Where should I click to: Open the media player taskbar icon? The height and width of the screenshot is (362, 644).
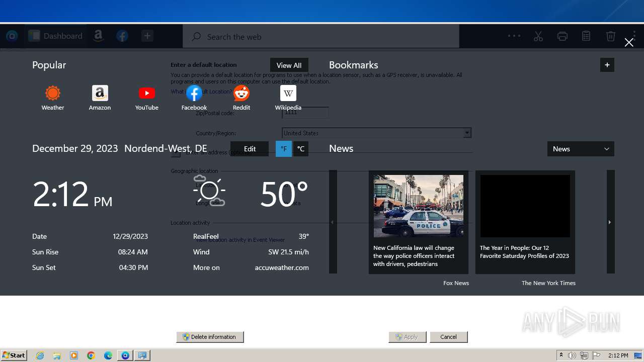point(74,355)
